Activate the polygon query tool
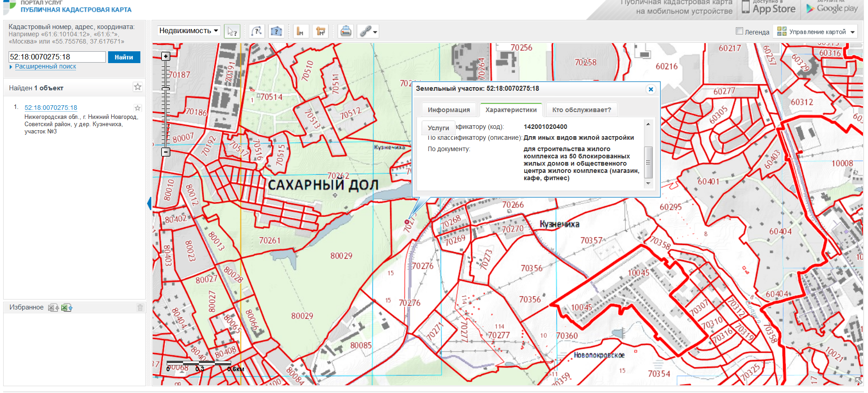 (276, 31)
